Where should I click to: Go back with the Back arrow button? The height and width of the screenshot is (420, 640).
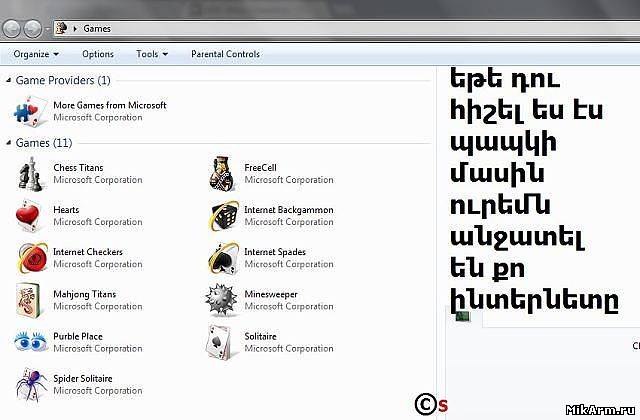pyautogui.click(x=11, y=29)
